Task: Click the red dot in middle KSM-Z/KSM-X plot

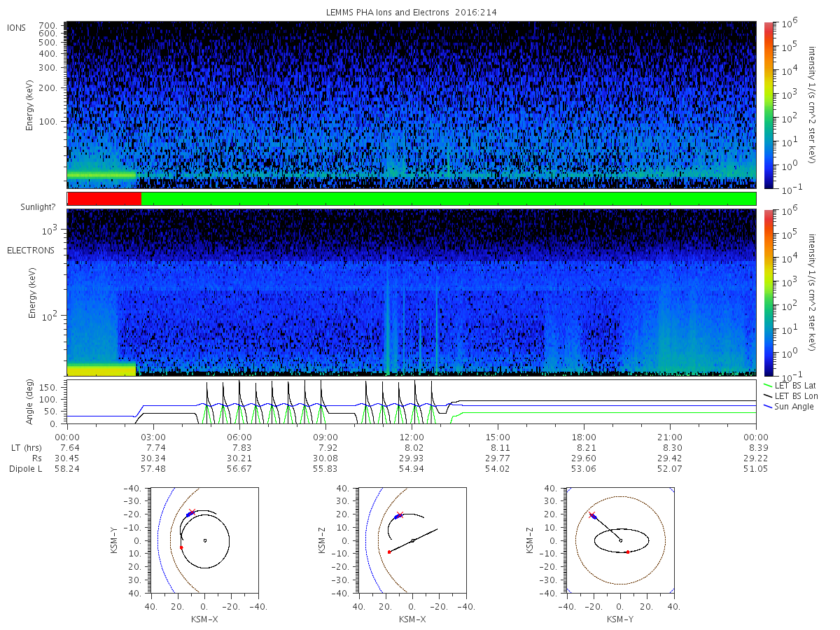Action: [389, 552]
